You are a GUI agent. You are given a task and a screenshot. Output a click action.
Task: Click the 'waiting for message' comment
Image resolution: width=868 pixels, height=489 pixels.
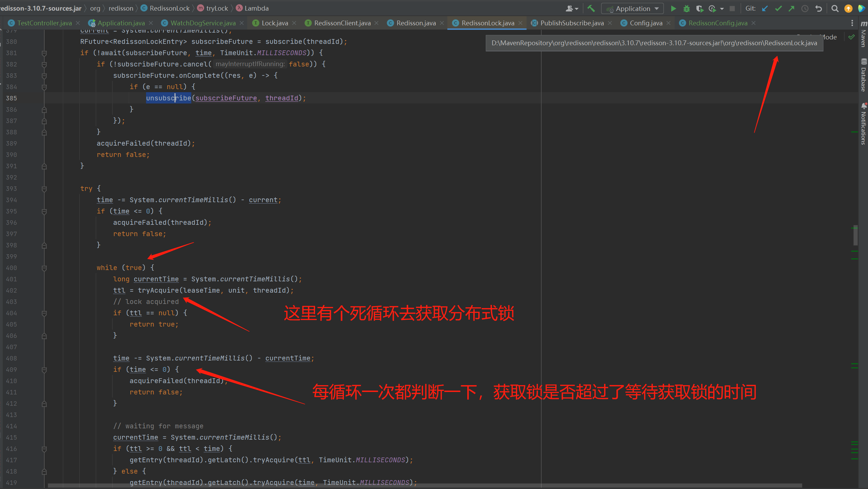[158, 426]
